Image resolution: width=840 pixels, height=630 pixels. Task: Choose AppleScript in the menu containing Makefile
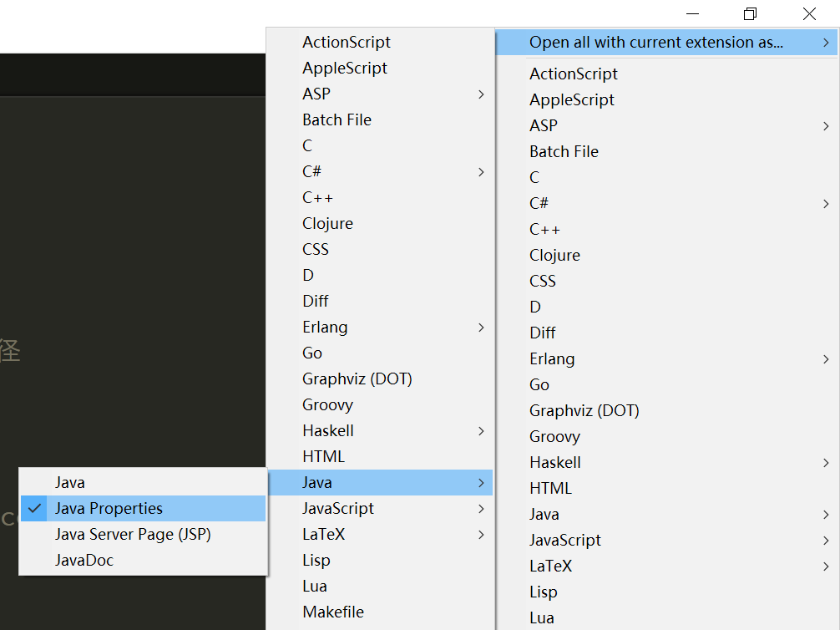pyautogui.click(x=380, y=68)
